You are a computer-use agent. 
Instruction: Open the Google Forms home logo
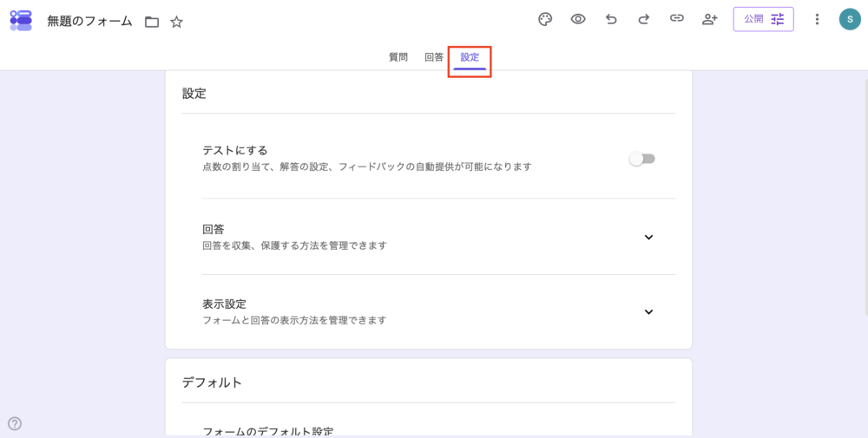[x=21, y=20]
